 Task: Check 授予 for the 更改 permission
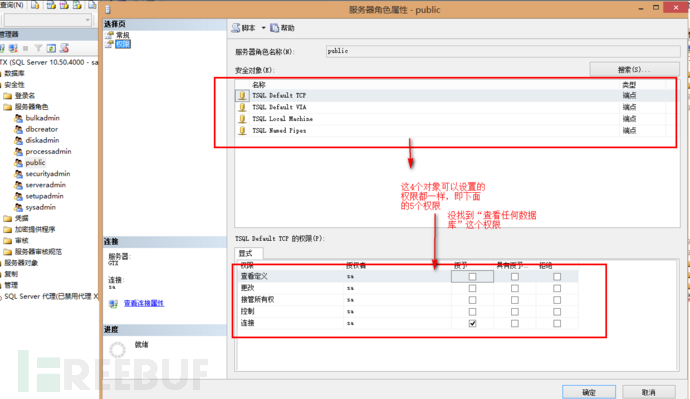click(x=472, y=288)
